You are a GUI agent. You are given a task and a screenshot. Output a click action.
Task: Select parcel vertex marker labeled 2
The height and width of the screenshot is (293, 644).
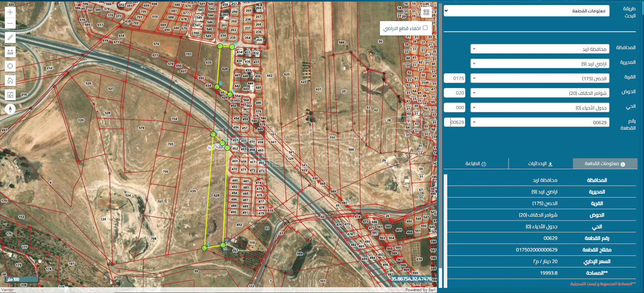[223, 245]
